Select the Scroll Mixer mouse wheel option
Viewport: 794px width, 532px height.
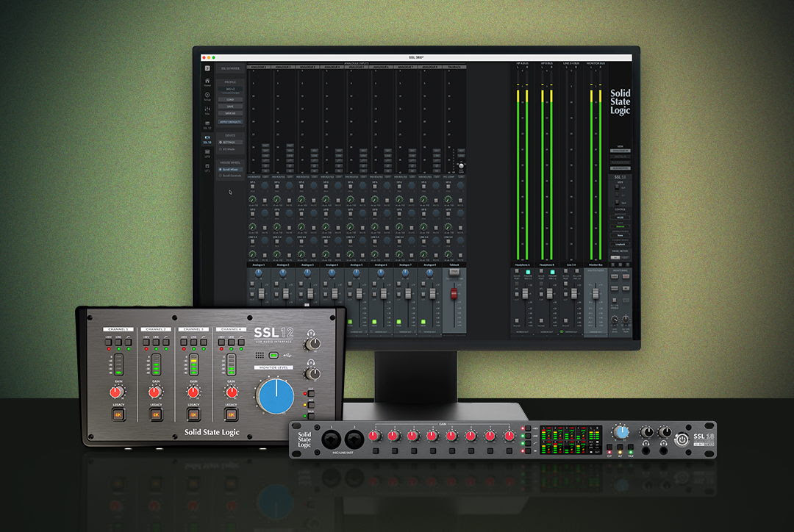click(231, 168)
